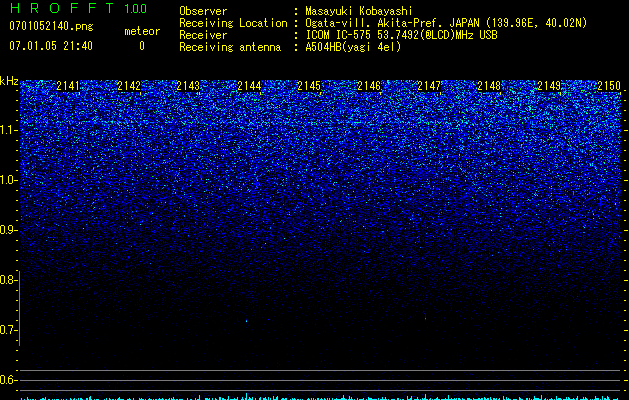The height and width of the screenshot is (400, 629).
Task: Click the 0.8 frequency axis label
Action: point(8,280)
